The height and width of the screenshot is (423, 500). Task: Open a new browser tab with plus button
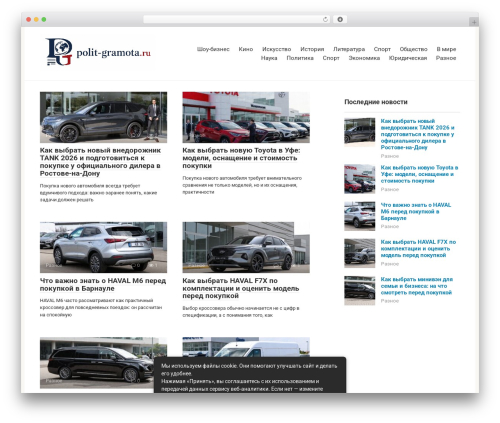pyautogui.click(x=474, y=22)
